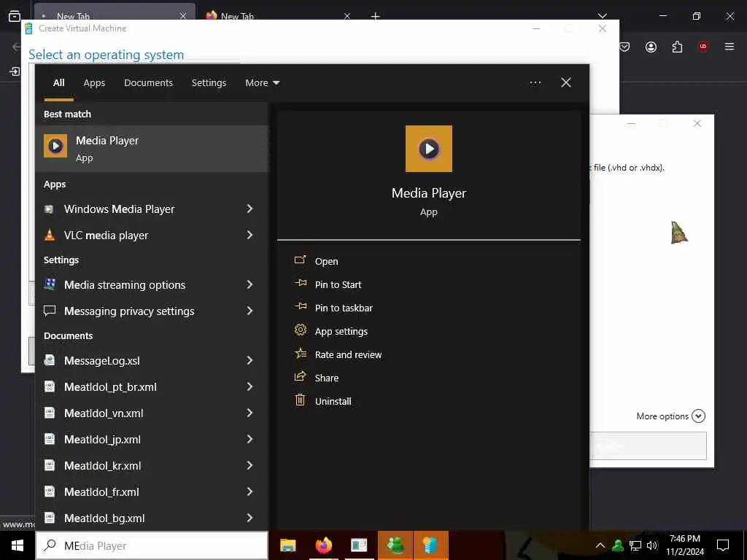Open a new Firefox tab with plus
This screenshot has width=747, height=560.
(376, 16)
